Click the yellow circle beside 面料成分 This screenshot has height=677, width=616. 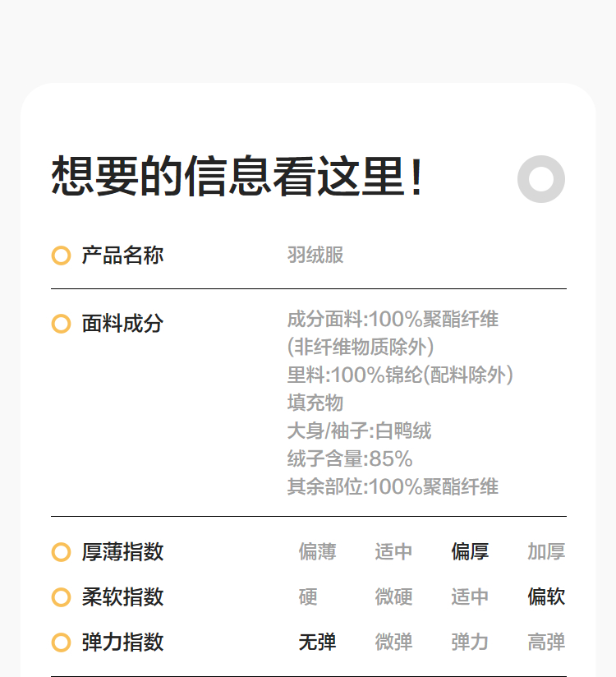coord(61,324)
